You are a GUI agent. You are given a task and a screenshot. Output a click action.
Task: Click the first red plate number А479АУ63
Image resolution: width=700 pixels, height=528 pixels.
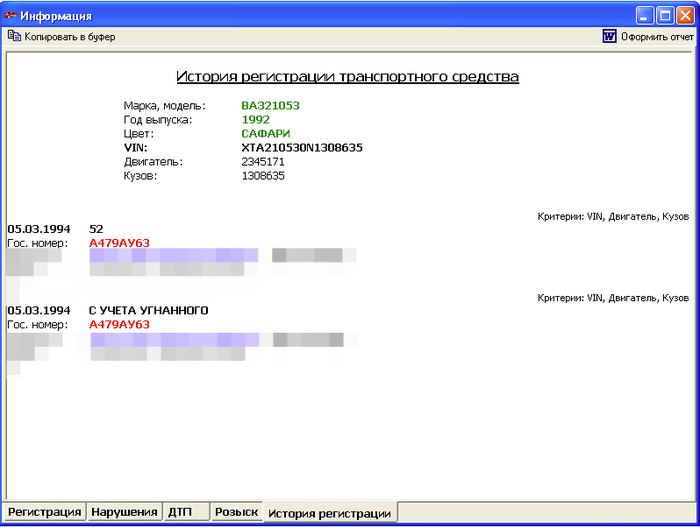pyautogui.click(x=119, y=243)
